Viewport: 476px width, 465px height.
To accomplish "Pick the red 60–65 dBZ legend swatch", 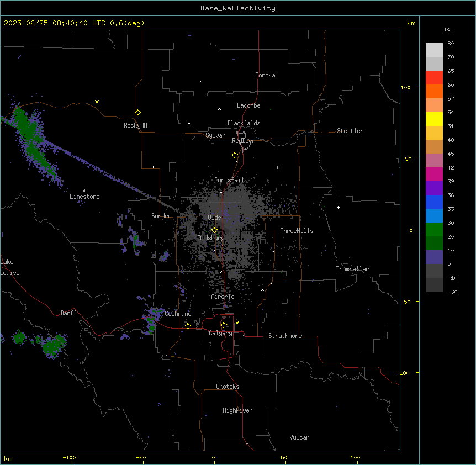I will [x=434, y=78].
